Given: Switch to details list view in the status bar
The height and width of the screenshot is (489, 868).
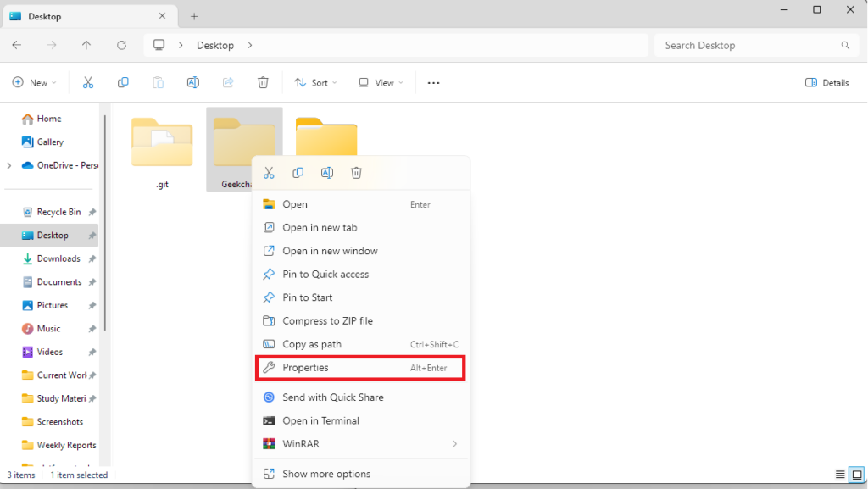Looking at the screenshot, I should point(840,475).
